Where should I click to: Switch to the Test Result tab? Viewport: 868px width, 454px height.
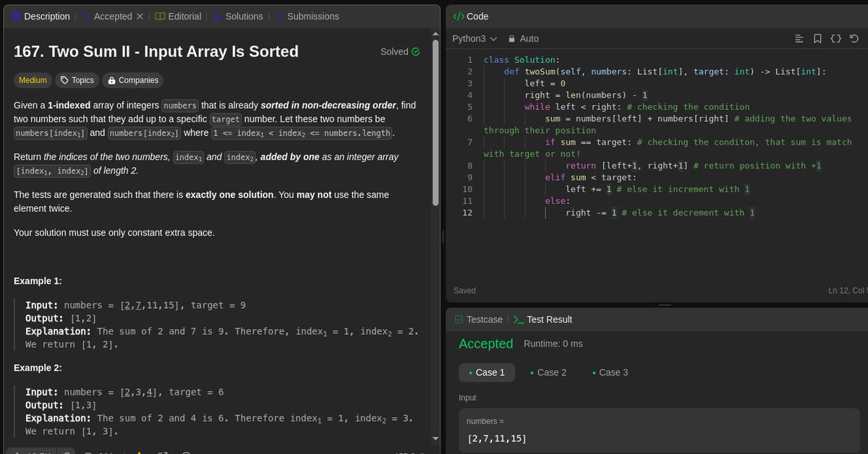coord(542,319)
